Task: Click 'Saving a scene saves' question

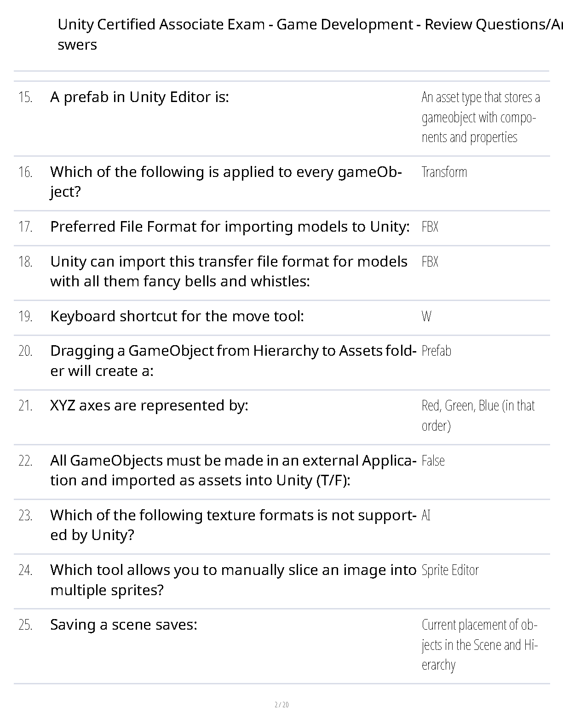Action: click(x=123, y=625)
